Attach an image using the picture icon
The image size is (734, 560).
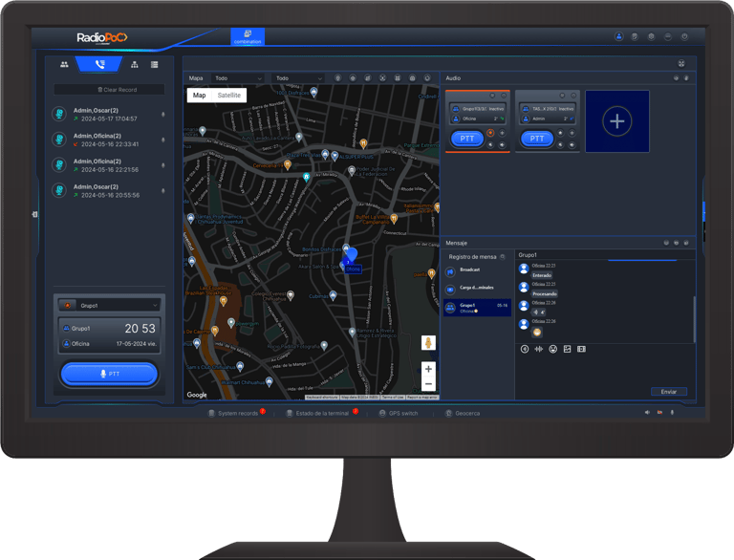568,349
